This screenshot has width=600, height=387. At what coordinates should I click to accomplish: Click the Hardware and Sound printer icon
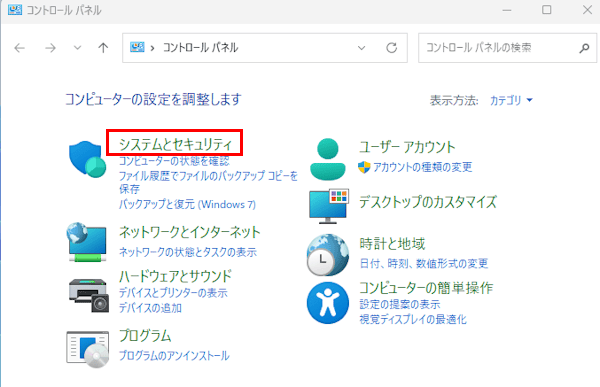pyautogui.click(x=89, y=295)
